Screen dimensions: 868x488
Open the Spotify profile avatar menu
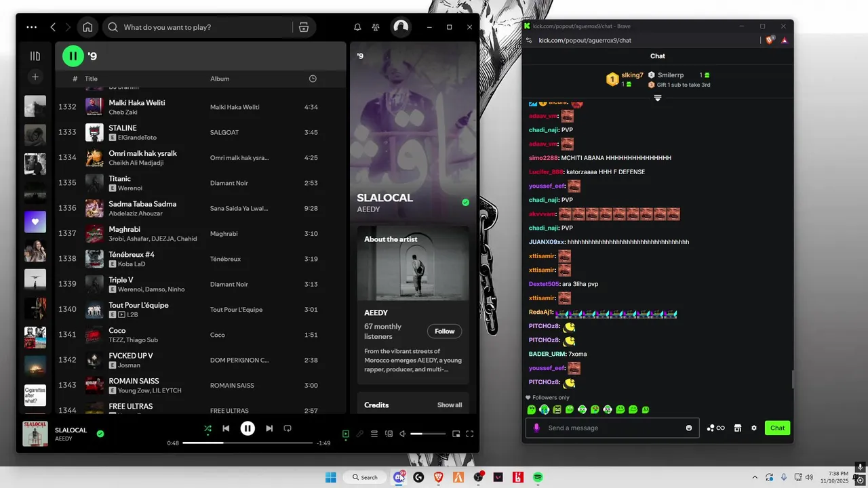[401, 27]
